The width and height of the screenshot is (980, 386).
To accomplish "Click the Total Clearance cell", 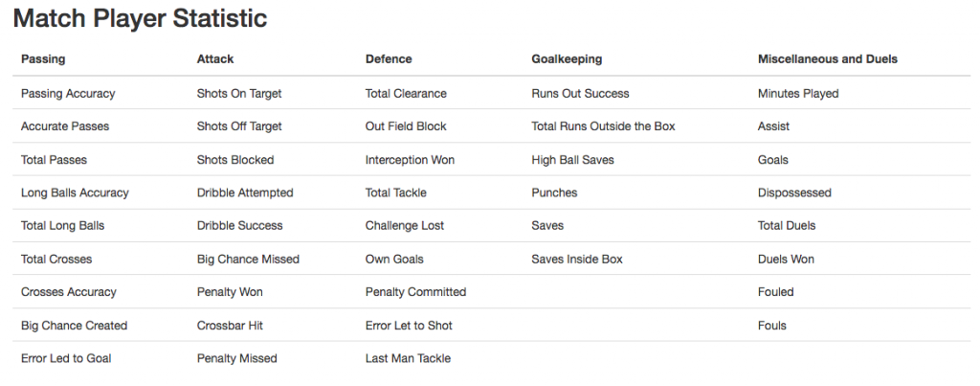I will pos(406,93).
